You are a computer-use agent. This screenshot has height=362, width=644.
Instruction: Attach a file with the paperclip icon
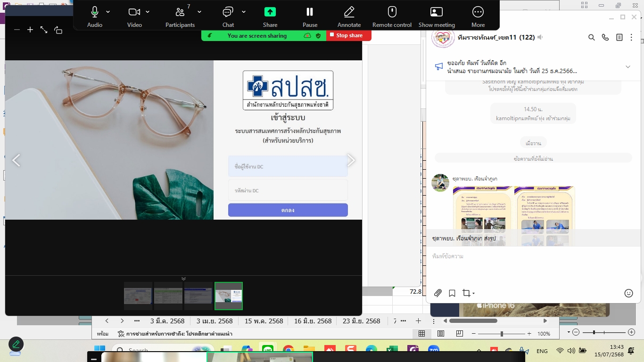tap(438, 293)
